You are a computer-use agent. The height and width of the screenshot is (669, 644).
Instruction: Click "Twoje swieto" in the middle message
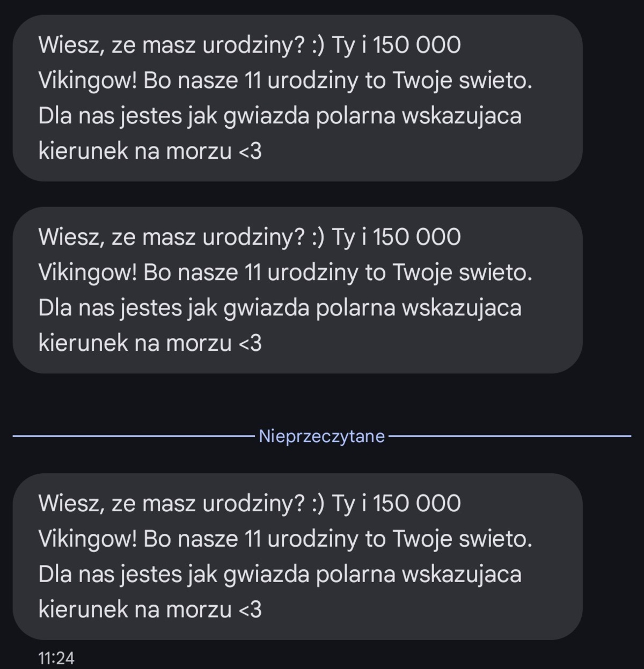pos(462,273)
